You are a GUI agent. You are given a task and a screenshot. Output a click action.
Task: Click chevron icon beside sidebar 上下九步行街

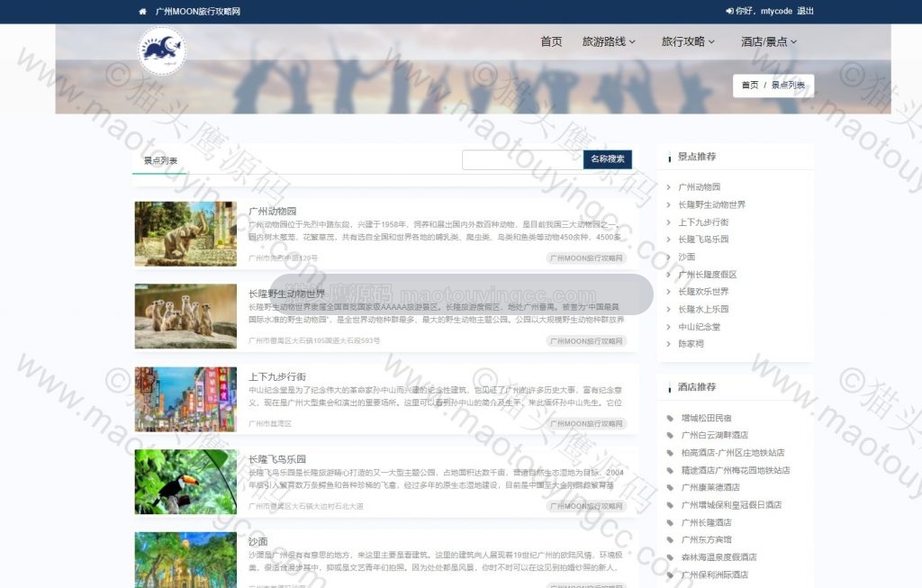point(669,222)
